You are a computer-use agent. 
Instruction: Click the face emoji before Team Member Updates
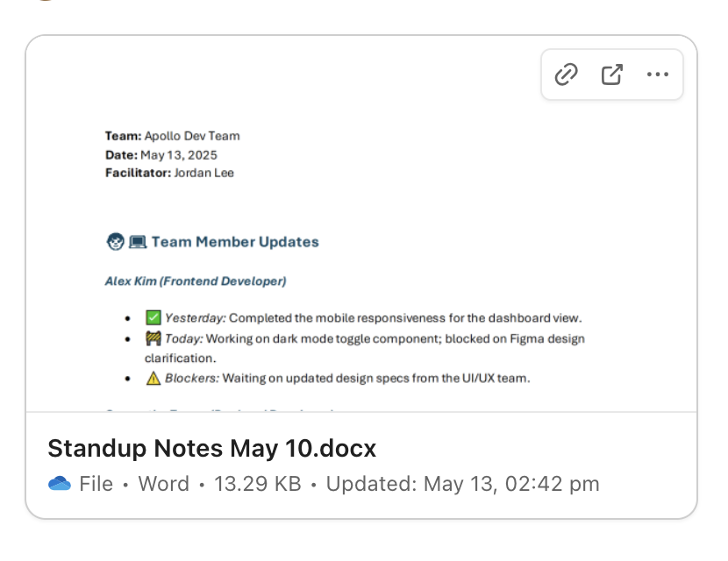click(x=115, y=242)
